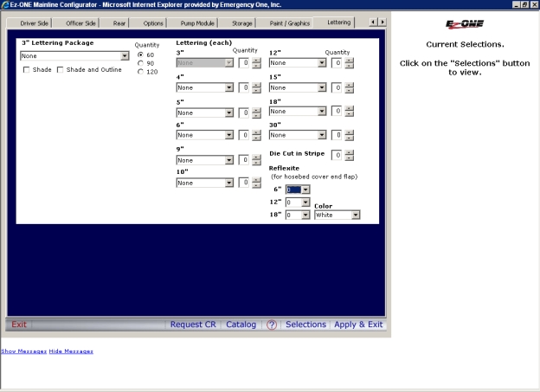Screen dimensions: 540x392
Task: Select the 90 quantity radio button
Action: pyautogui.click(x=140, y=63)
